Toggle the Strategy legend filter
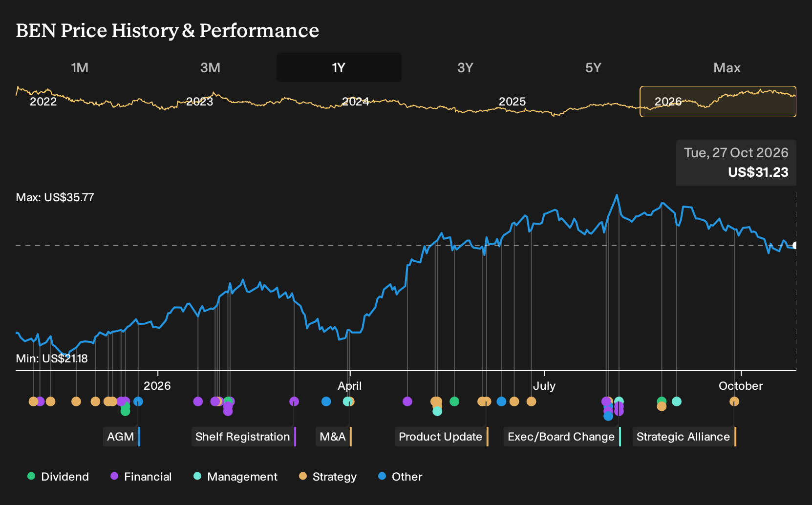Viewport: 812px width, 505px height. tap(328, 477)
